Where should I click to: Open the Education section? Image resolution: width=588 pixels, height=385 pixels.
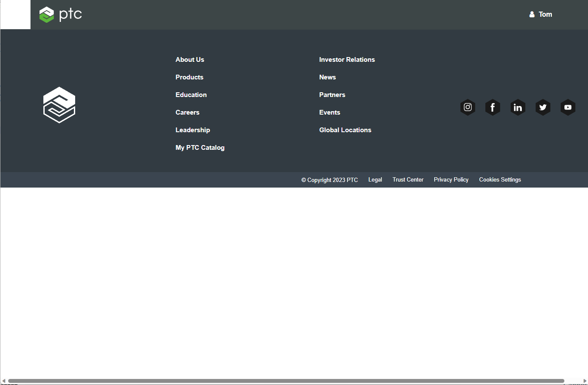(191, 95)
